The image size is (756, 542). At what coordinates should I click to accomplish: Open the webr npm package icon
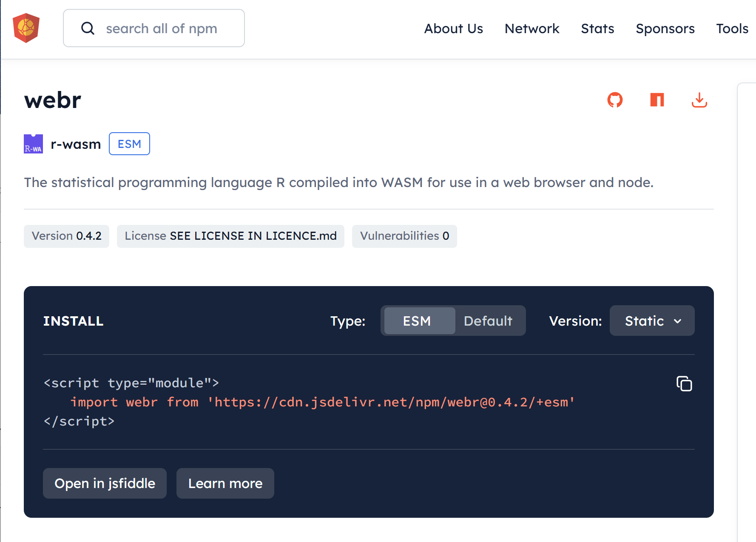click(x=657, y=100)
